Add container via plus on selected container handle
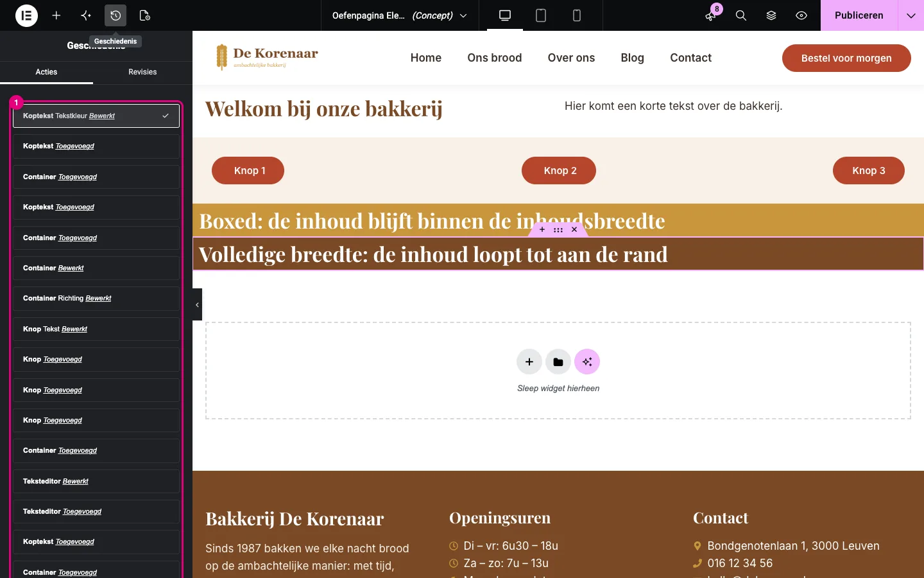Image resolution: width=924 pixels, height=578 pixels. pos(542,229)
